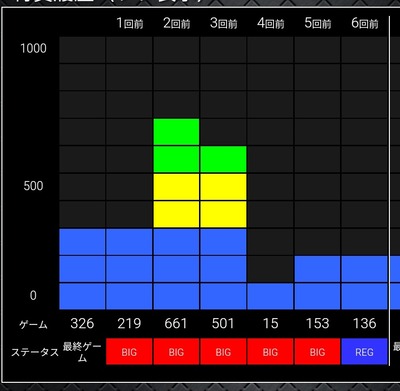400x391 pixels.
Task: Click the lowest yellow block in 2回前 column
Action: point(176,214)
